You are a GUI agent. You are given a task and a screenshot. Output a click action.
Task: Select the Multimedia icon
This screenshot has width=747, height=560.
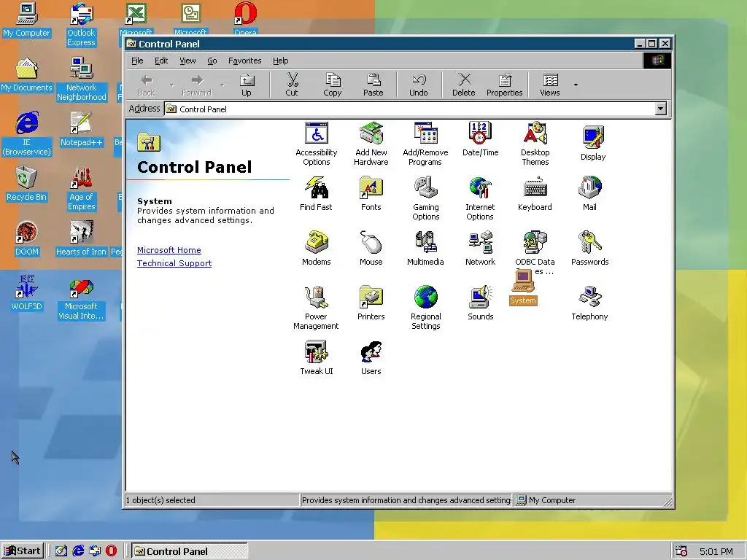(x=425, y=249)
